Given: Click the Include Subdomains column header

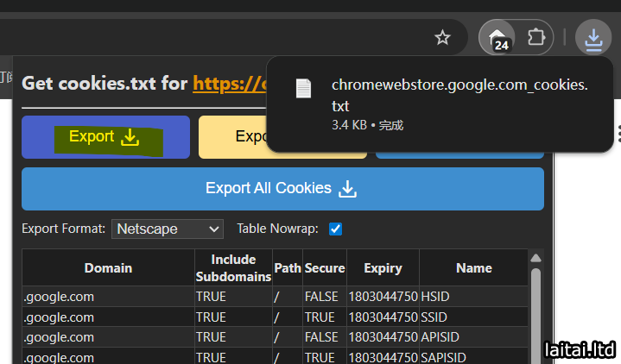Looking at the screenshot, I should pos(232,268).
